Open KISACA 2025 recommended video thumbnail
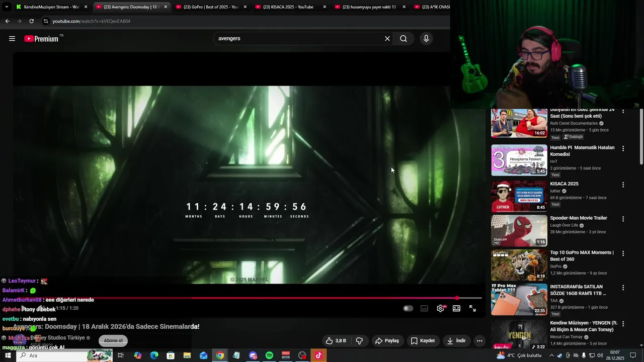Image resolution: width=644 pixels, height=362 pixels. click(519, 196)
